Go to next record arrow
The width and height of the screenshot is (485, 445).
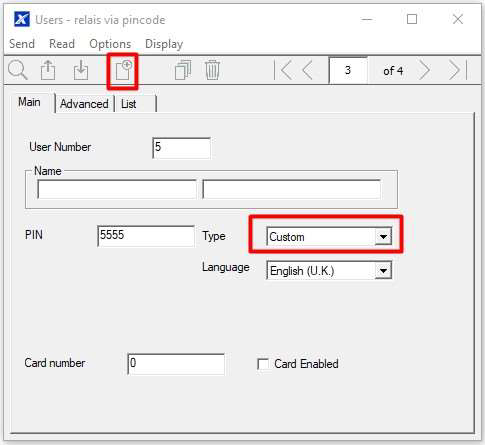click(424, 70)
